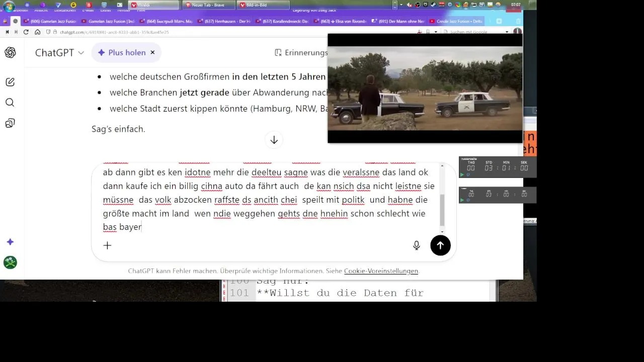This screenshot has height=362, width=644.
Task: Click the Plus holen upgrade button
Action: [x=121, y=52]
